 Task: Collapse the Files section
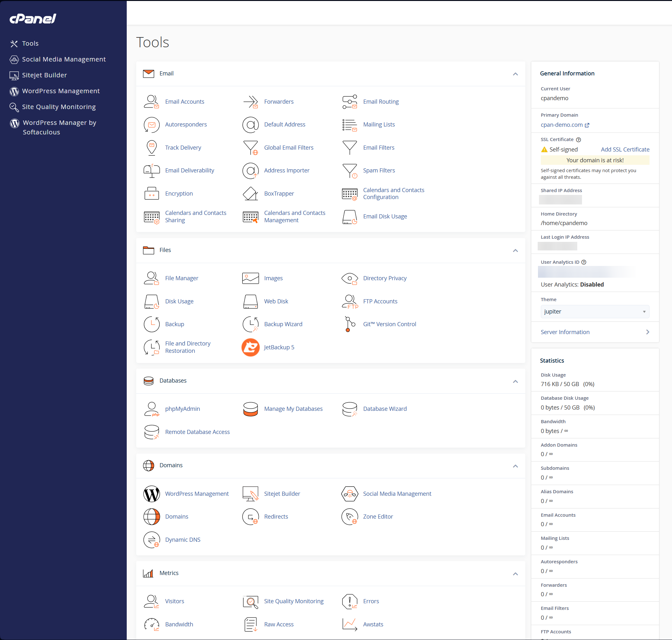[x=515, y=250]
